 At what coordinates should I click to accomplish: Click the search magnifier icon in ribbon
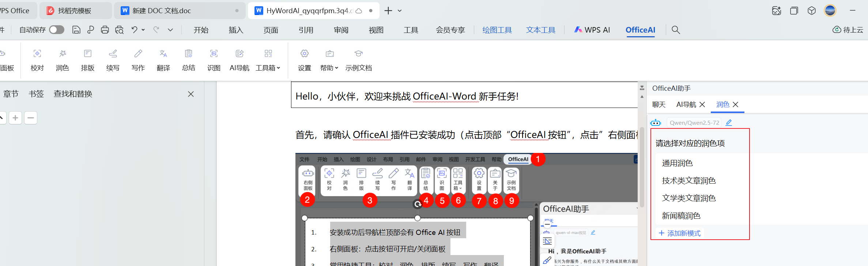click(676, 30)
